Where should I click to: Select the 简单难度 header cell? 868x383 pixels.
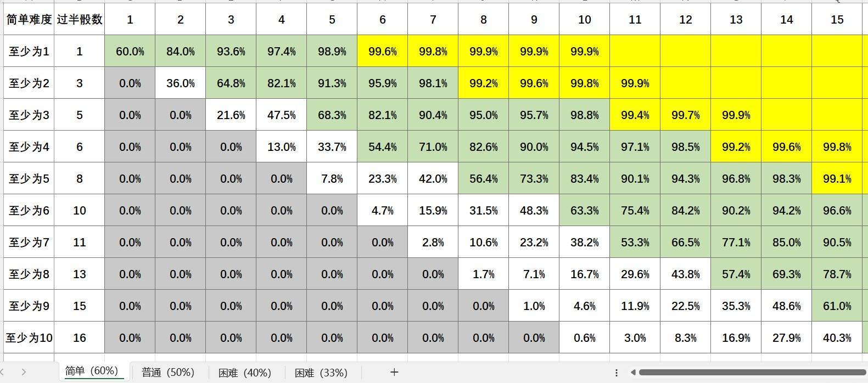point(29,20)
